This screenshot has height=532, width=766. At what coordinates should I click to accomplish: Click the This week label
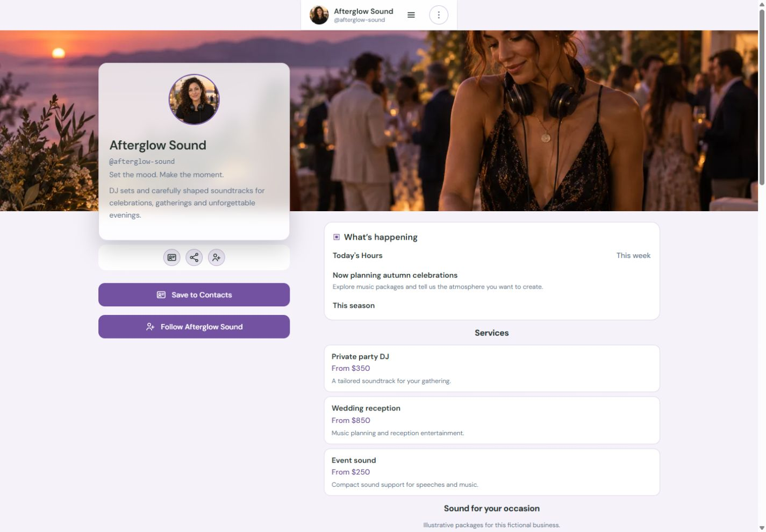click(633, 255)
